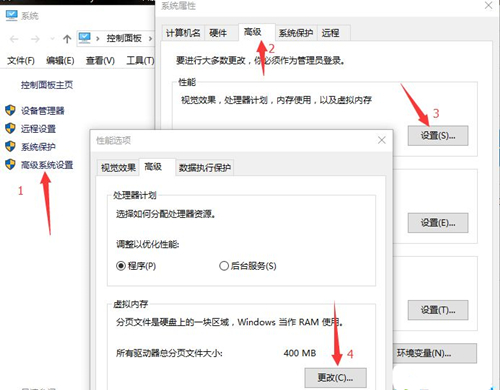Open the recent locations dropdown chevron
The width and height of the screenshot is (500, 390).
point(52,39)
